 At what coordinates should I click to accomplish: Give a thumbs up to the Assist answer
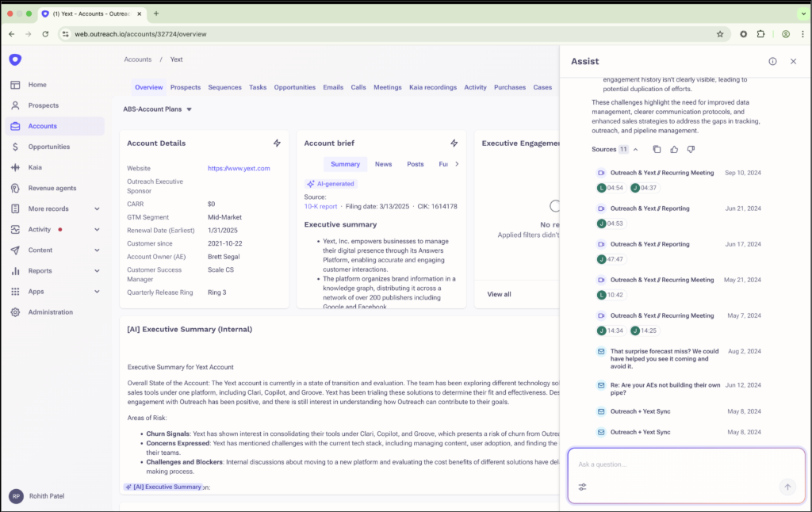[674, 149]
